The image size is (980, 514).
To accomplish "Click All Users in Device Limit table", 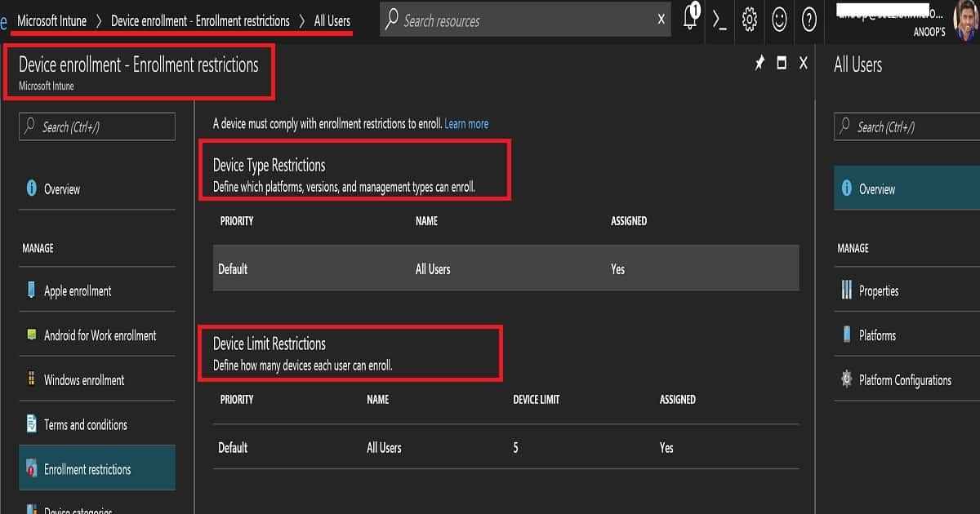I will 384,448.
